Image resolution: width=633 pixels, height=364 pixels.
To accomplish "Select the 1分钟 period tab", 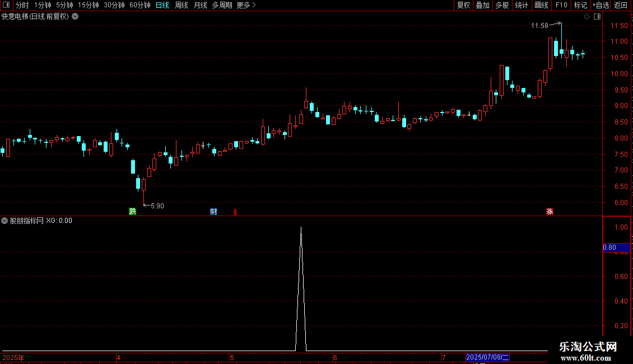I will point(43,5).
